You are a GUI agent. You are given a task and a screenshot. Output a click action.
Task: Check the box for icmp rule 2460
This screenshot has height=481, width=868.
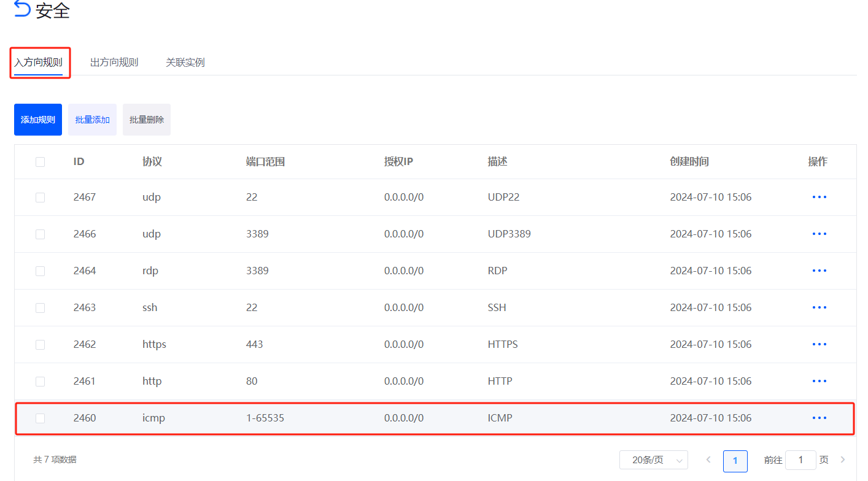click(40, 418)
